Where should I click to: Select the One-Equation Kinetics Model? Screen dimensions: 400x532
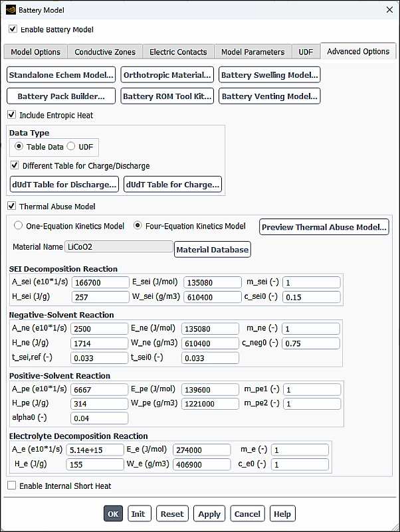coord(18,225)
